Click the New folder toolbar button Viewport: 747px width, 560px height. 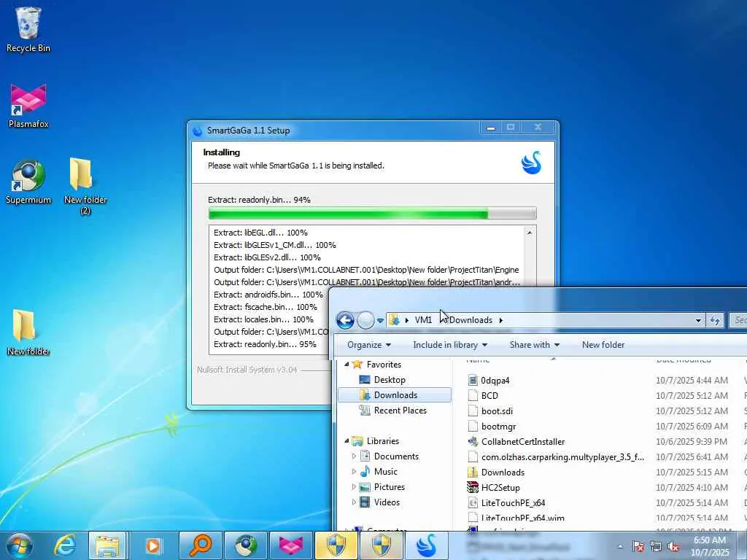pyautogui.click(x=603, y=345)
